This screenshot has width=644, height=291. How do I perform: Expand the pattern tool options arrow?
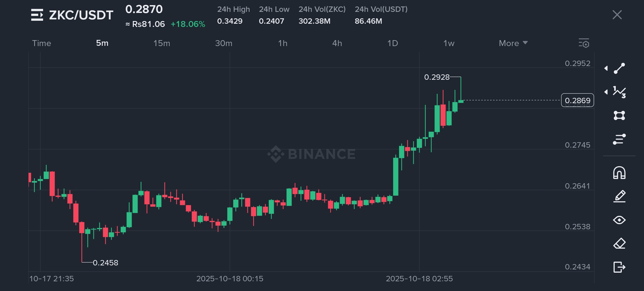tap(606, 92)
